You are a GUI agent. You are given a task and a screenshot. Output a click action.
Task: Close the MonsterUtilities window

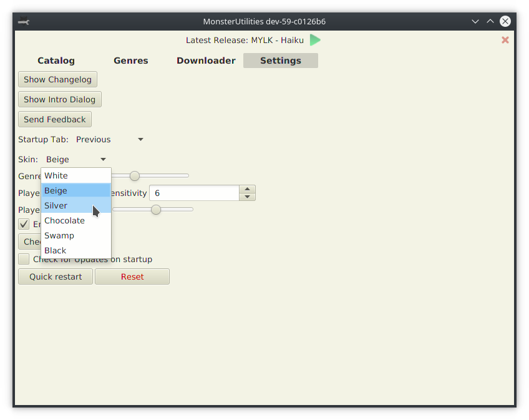click(x=505, y=22)
